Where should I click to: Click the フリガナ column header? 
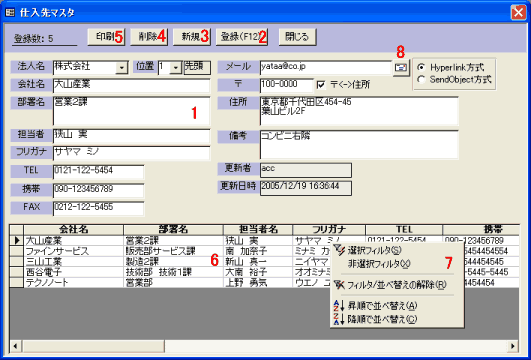[329, 229]
